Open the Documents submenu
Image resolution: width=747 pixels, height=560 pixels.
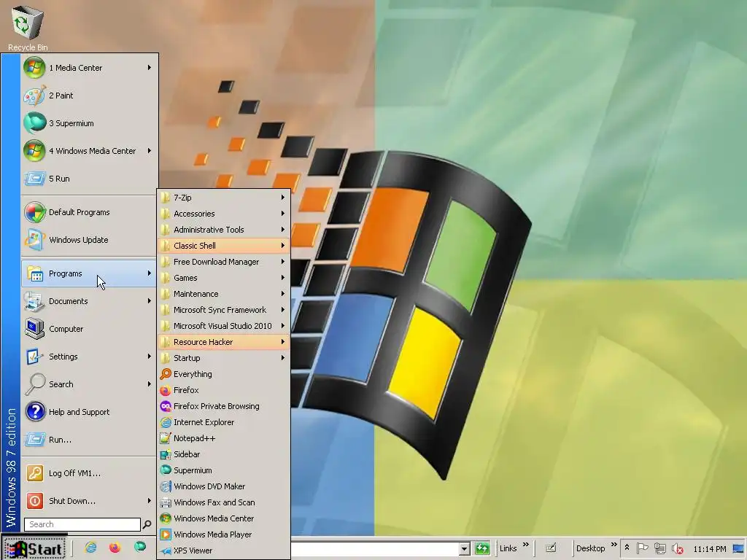tap(89, 301)
